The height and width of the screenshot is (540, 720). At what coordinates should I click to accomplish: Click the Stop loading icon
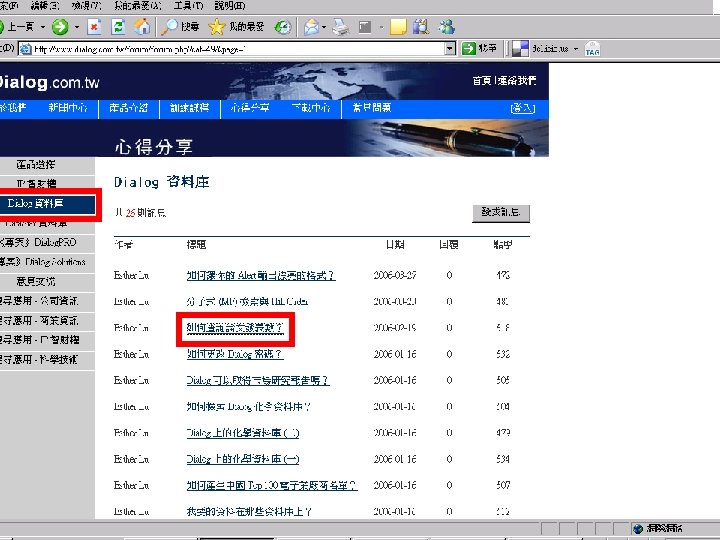click(x=95, y=27)
